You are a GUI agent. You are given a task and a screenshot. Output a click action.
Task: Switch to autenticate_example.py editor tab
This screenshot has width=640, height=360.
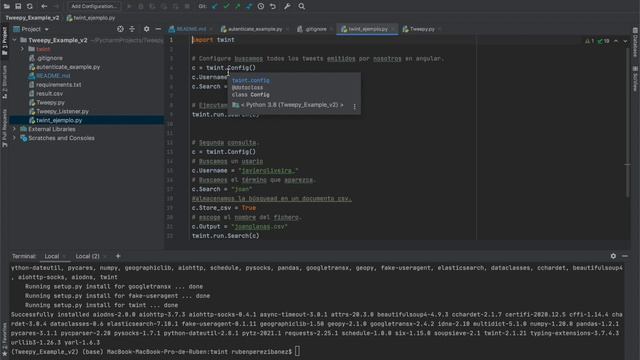click(254, 29)
